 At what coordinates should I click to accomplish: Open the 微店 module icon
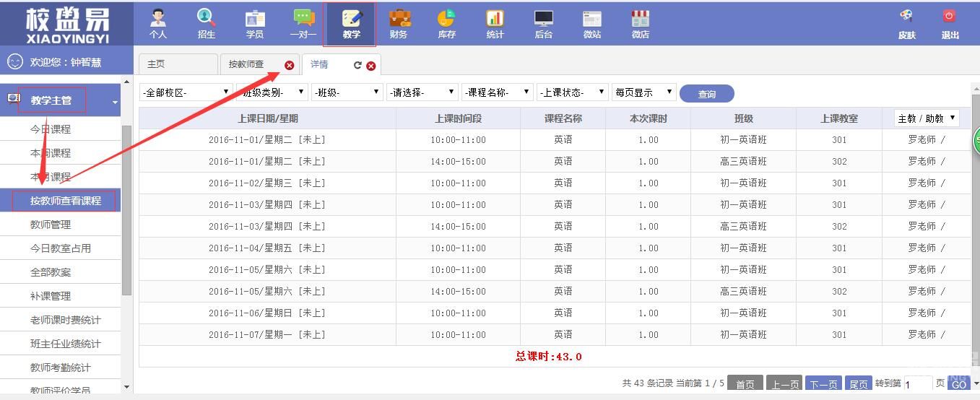click(x=641, y=24)
